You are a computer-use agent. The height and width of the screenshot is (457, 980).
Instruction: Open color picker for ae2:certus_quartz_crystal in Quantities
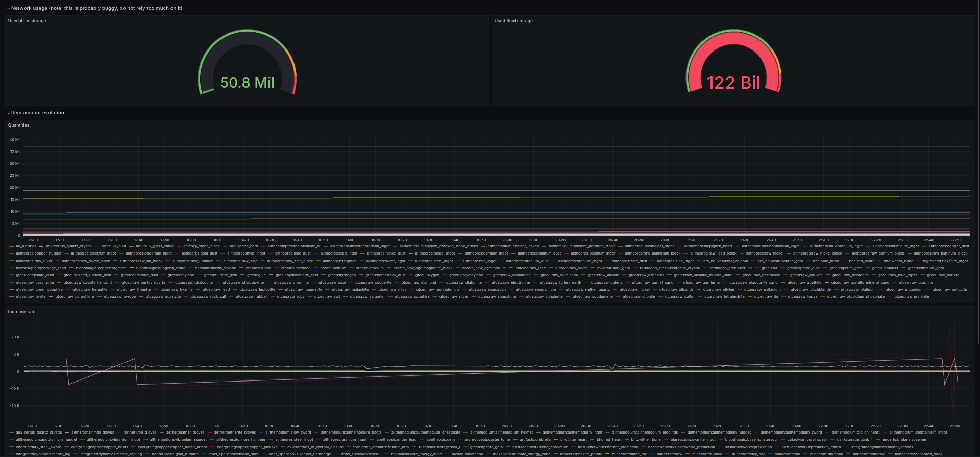42,246
